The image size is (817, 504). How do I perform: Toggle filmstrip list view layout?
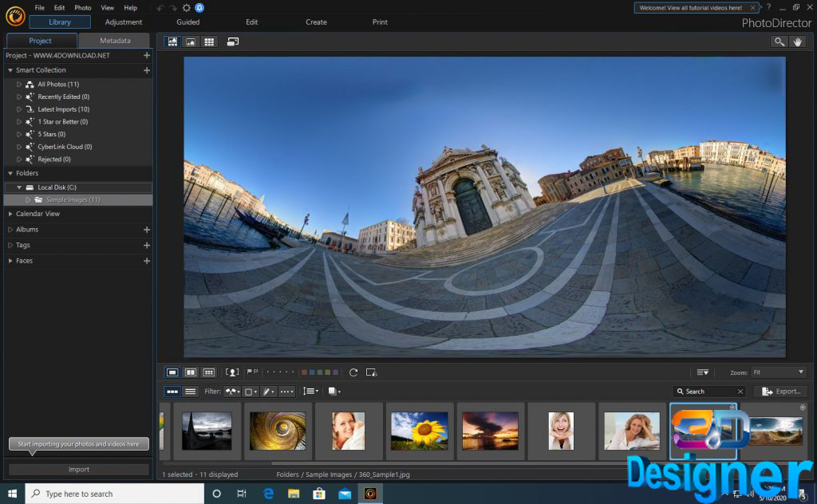[x=190, y=392]
